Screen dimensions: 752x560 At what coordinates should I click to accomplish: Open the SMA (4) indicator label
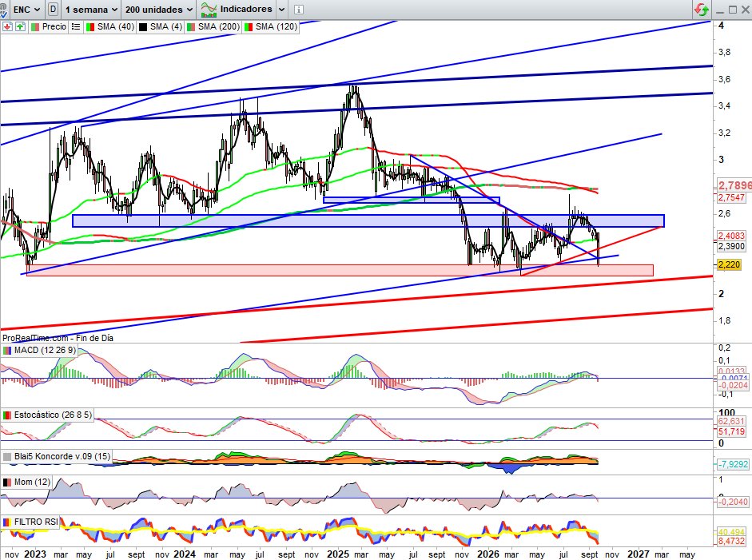pyautogui.click(x=166, y=27)
